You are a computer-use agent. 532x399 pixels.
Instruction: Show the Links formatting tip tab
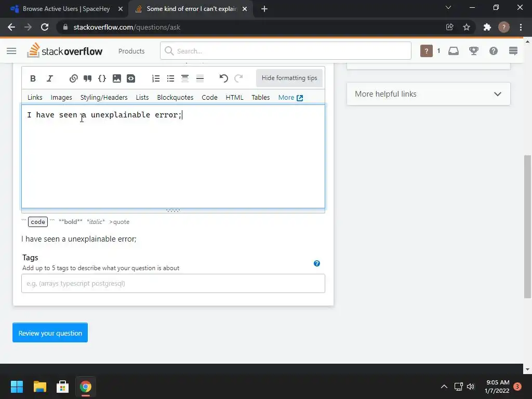(35, 97)
